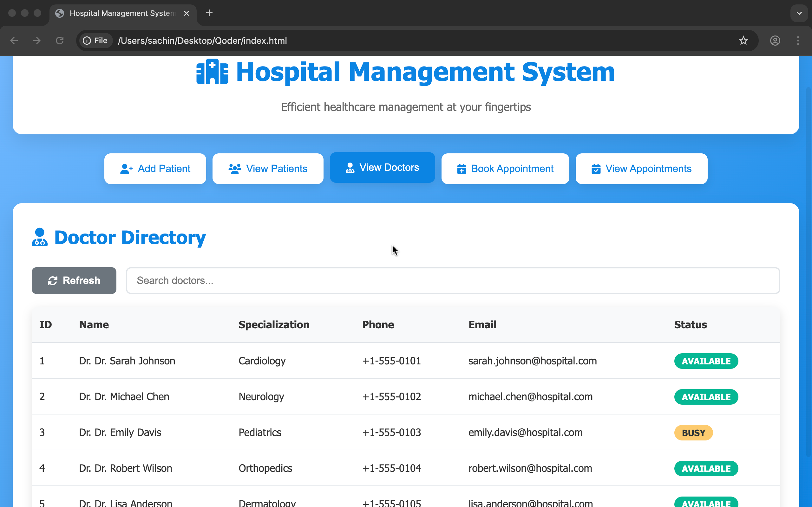Select the View Doctors tab
This screenshot has height=507, width=812.
click(x=382, y=167)
